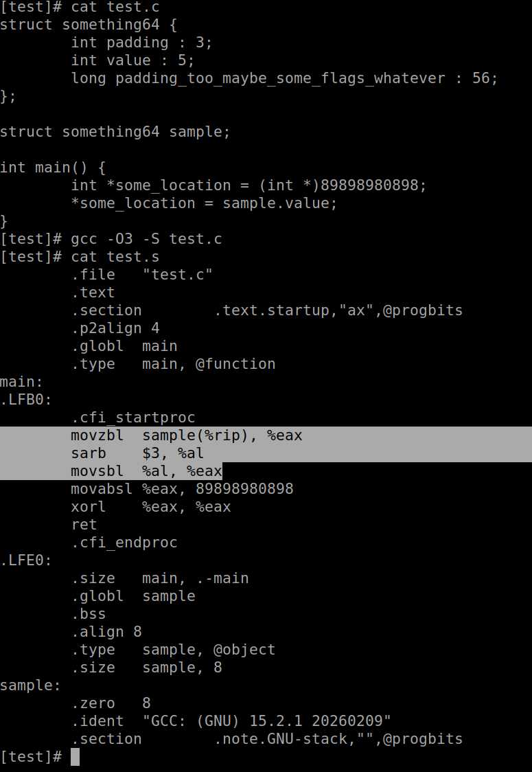Click the terminal cursor at the last prompt
The image size is (532, 772).
pyautogui.click(x=76, y=757)
